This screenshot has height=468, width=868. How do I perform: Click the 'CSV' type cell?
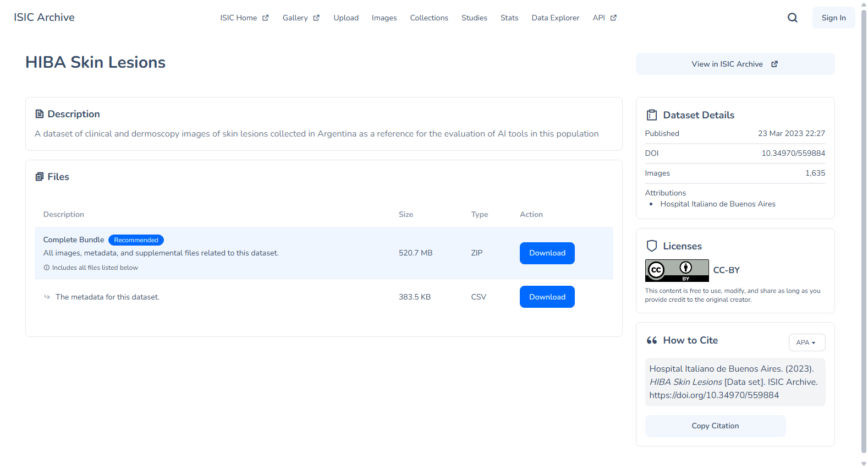coord(479,297)
